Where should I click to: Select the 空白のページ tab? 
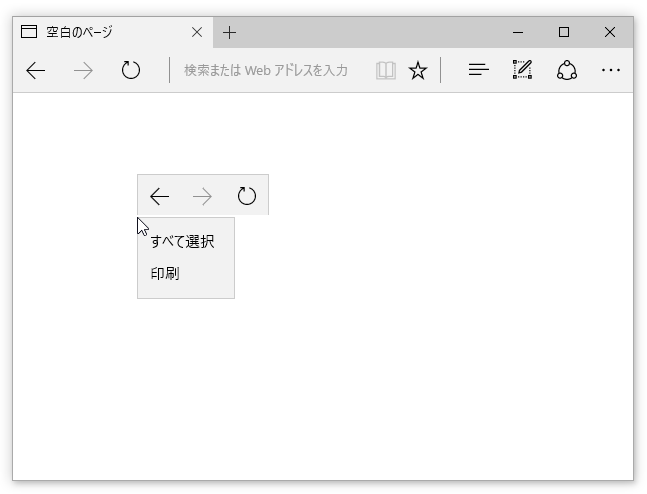[113, 32]
